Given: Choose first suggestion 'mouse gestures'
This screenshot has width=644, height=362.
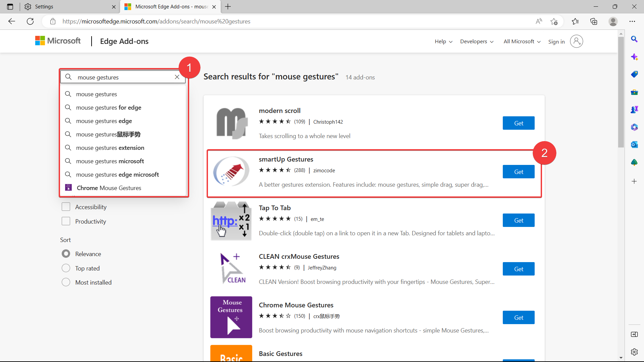Looking at the screenshot, I should (x=123, y=94).
